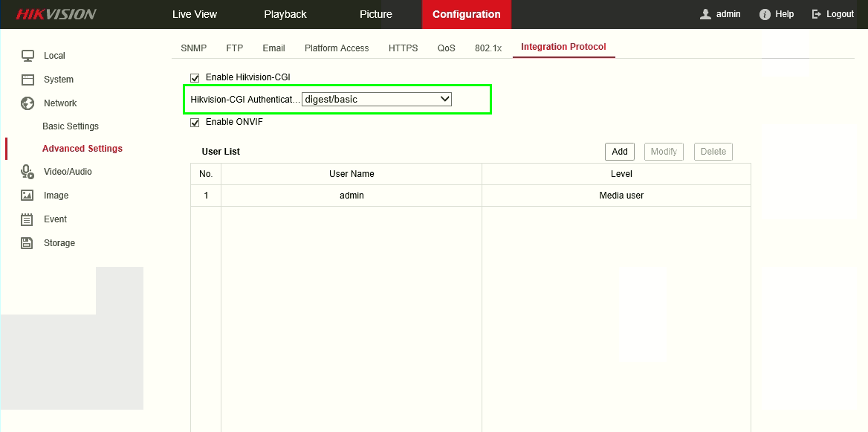Select the Integration Protocol tab

563,47
